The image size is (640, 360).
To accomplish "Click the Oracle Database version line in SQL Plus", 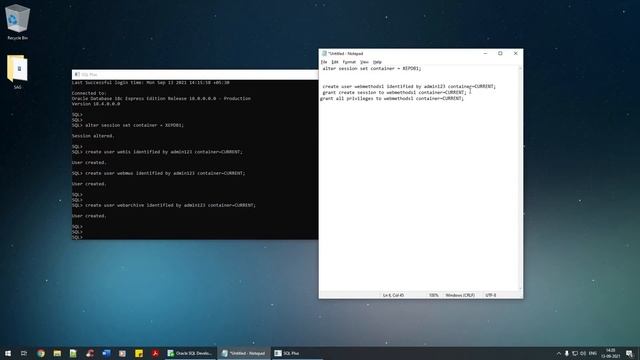I will [161, 98].
